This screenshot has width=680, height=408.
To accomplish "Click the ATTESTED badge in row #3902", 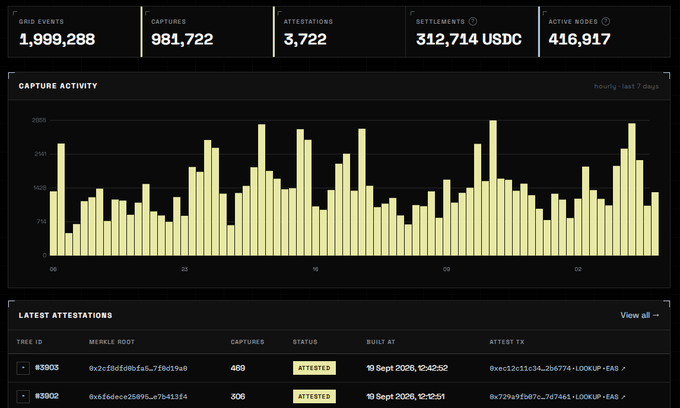I will pos(314,396).
